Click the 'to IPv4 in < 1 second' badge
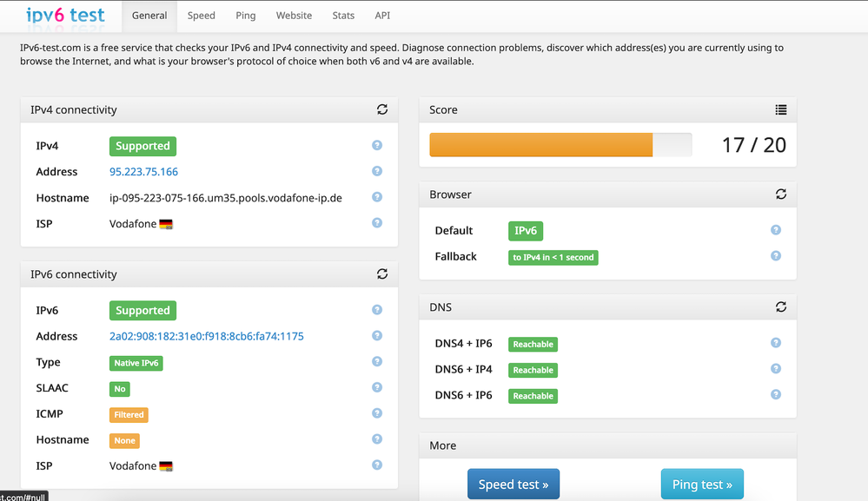 click(x=553, y=258)
